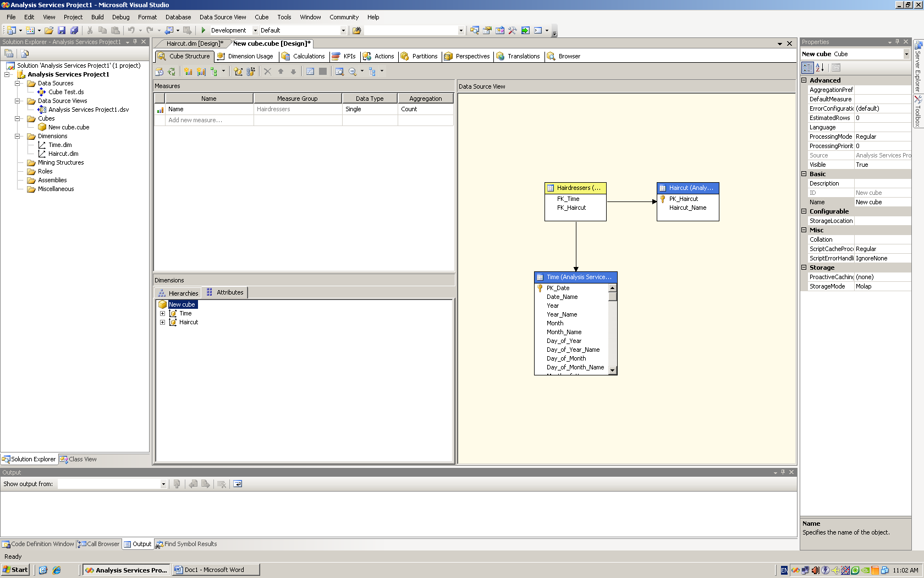Open the Default platform dropdown

[x=344, y=30]
